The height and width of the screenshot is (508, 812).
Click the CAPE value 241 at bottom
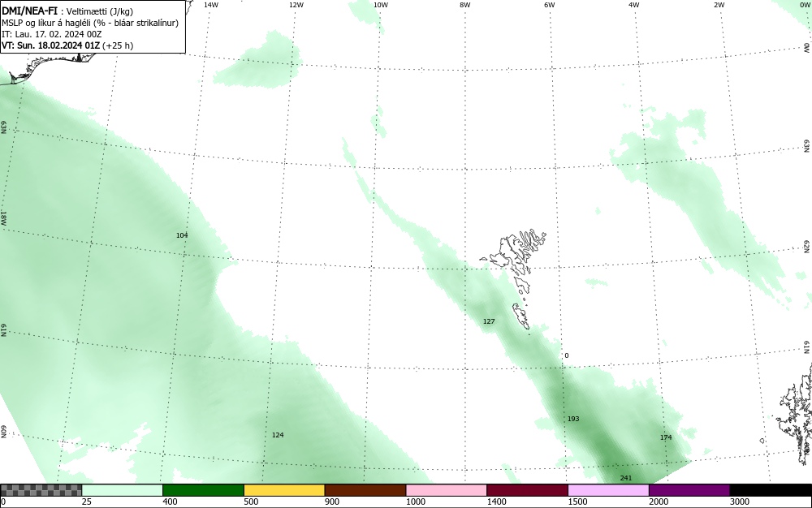626,478
